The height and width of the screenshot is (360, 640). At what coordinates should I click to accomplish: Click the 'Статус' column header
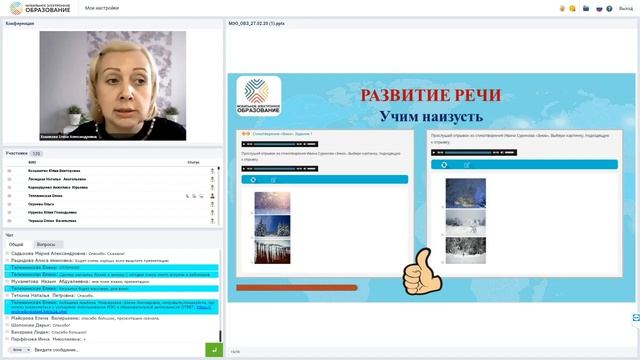tap(193, 162)
